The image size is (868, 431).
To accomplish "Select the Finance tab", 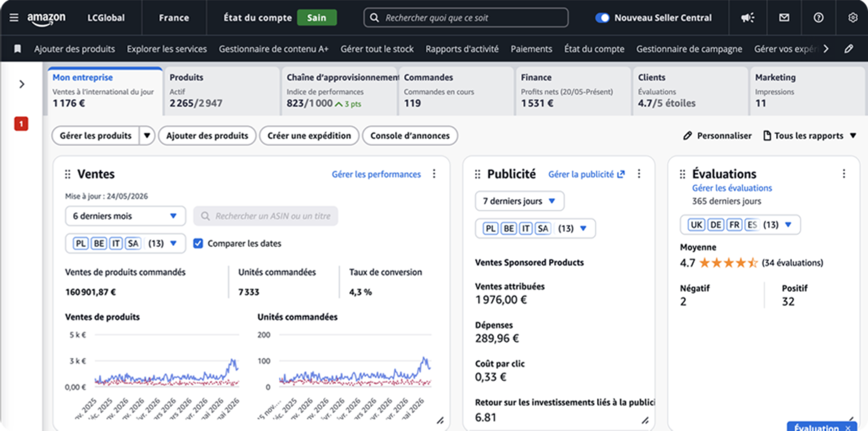I will pyautogui.click(x=573, y=91).
